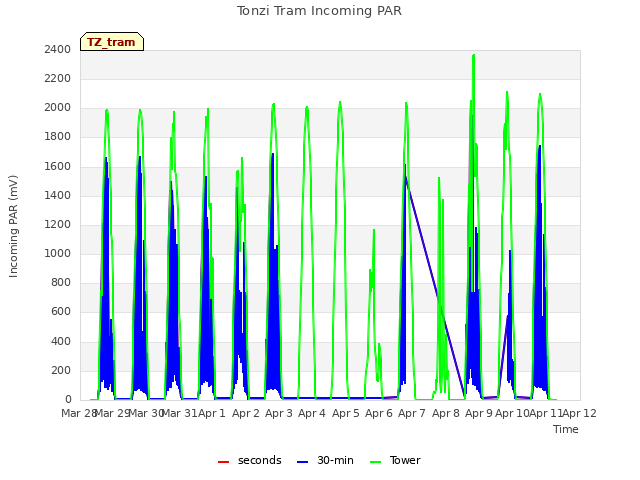Click the 2200 y-axis tick label

click(x=58, y=78)
